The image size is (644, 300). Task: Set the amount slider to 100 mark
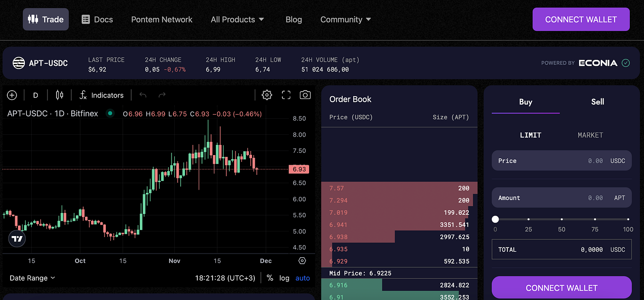click(628, 219)
